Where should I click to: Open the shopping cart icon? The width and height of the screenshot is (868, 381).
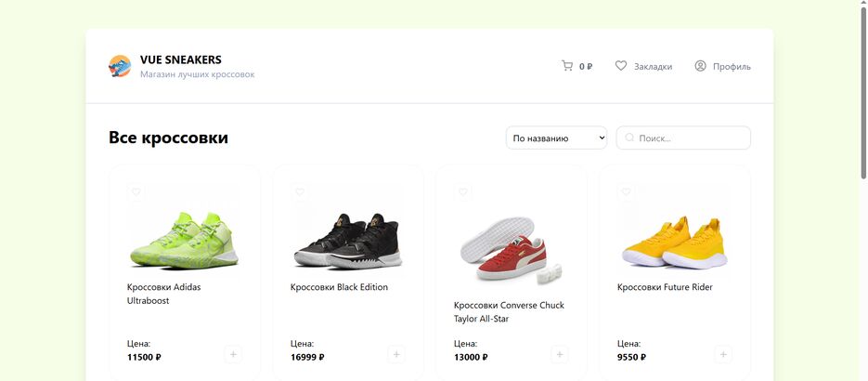567,66
